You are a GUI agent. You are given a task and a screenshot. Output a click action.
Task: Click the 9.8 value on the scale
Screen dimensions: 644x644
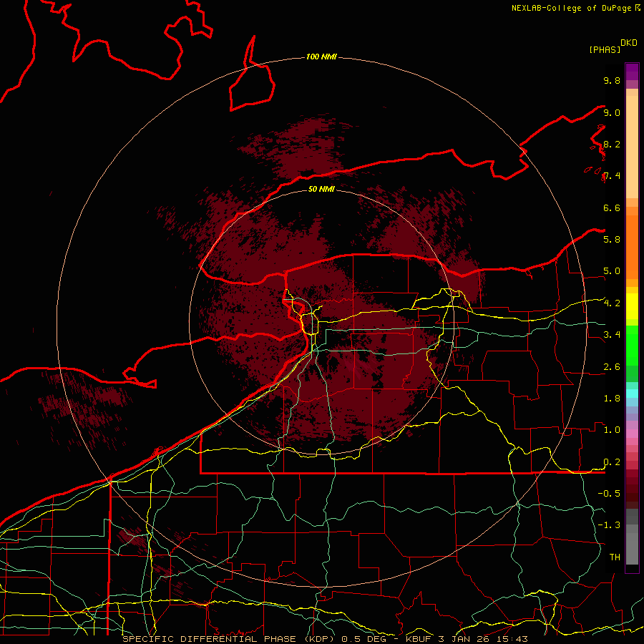click(x=612, y=80)
